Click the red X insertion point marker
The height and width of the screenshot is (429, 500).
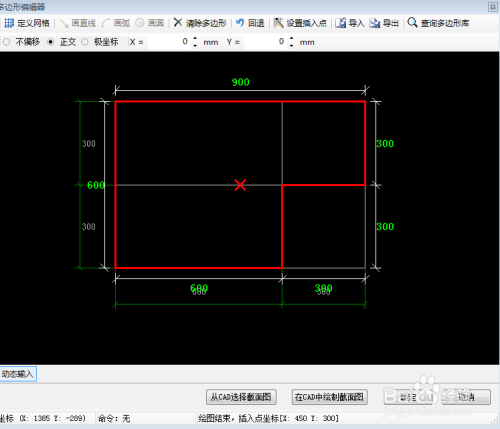tap(240, 185)
